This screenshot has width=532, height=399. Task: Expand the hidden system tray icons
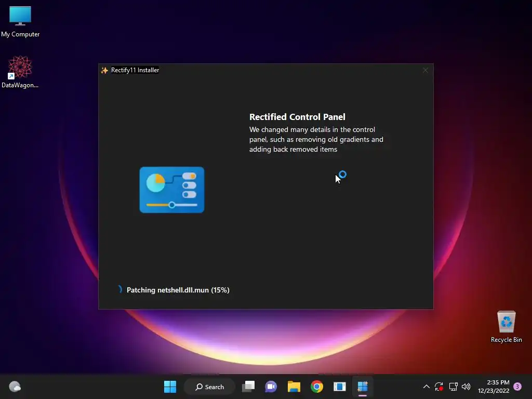tap(427, 387)
